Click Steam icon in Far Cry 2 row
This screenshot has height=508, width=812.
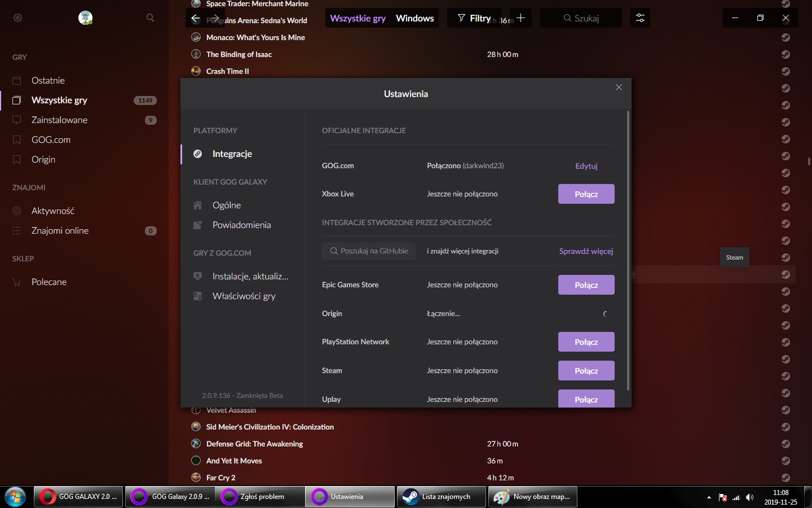click(785, 478)
